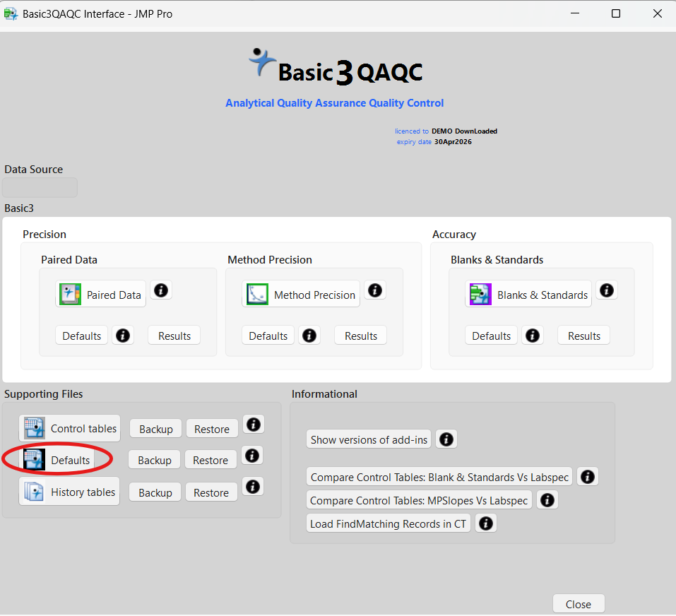The height and width of the screenshot is (616, 676).
Task: Restore the History tables
Action: click(211, 492)
